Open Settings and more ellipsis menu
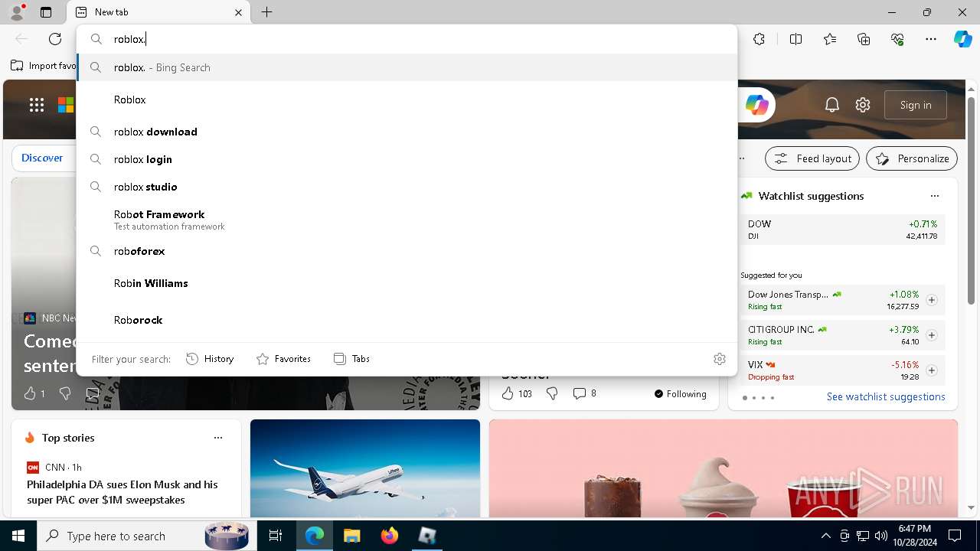 pyautogui.click(x=931, y=39)
